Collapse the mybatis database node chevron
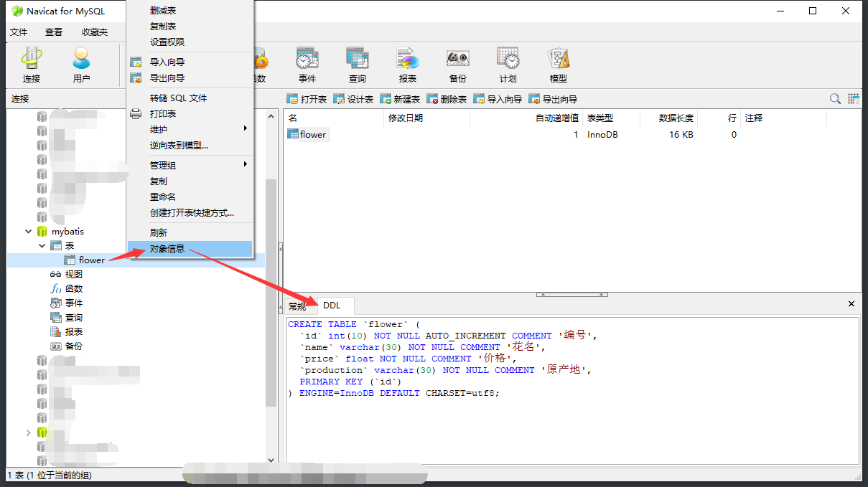Viewport: 868px width, 487px height. click(29, 232)
